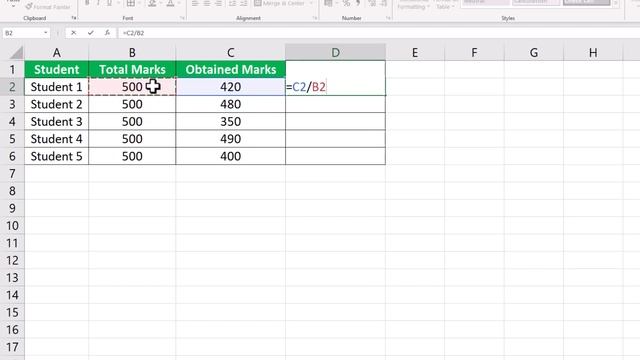
Task: Click inside the formula bar showing =C2/B2
Action: pos(379,33)
